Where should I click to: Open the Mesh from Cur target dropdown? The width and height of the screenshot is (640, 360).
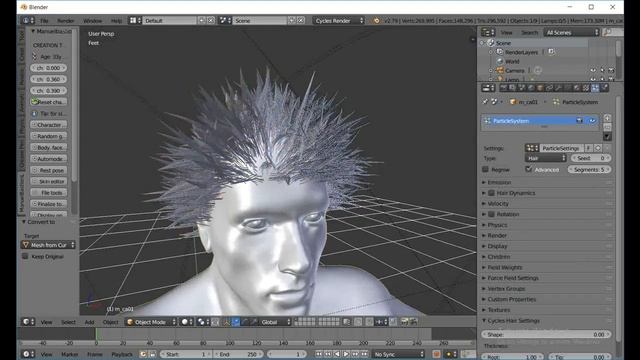pos(48,245)
